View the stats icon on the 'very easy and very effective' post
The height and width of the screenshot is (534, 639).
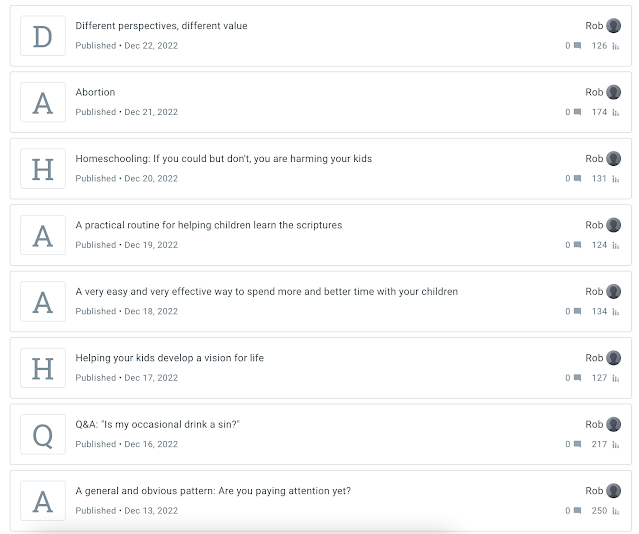(616, 311)
